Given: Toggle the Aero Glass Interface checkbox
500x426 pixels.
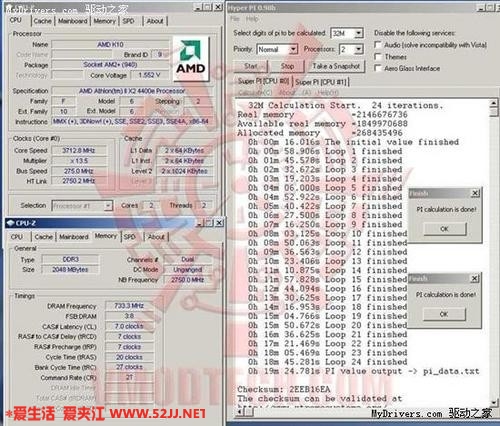Looking at the screenshot, I should click(x=378, y=68).
